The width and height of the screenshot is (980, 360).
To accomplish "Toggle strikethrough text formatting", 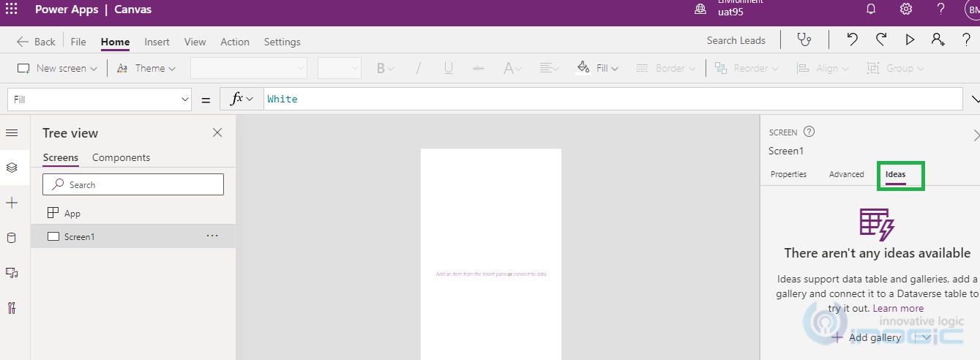I will coord(479,68).
